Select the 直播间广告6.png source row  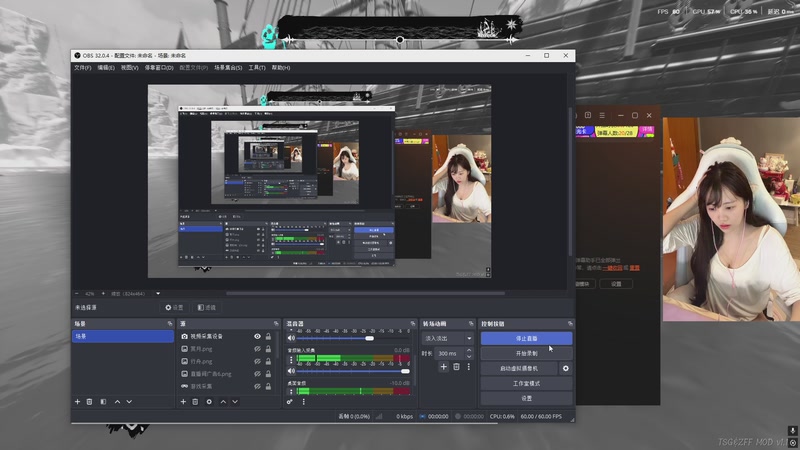[x=226, y=374]
